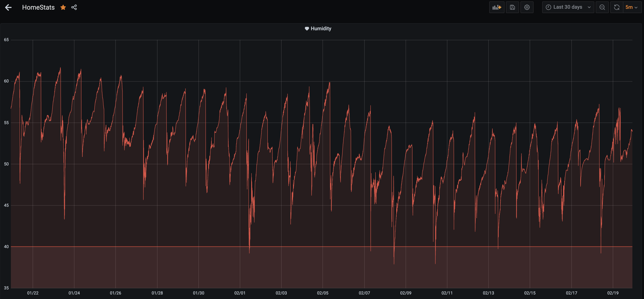Open dashboard settings gear
Screen dimensions: 644x299
527,7
